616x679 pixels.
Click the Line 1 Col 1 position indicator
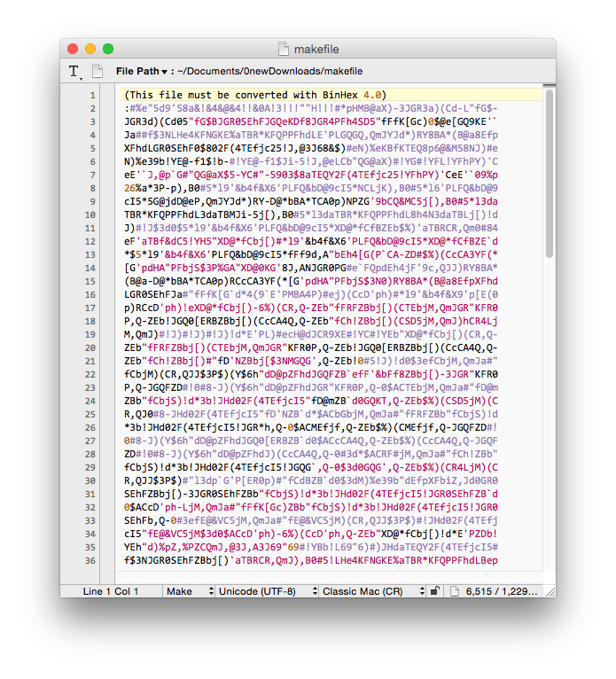coord(111,590)
